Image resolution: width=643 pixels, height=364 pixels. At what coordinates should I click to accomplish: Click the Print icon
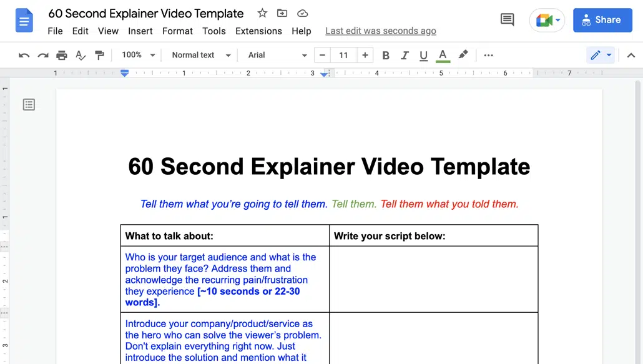[x=62, y=55]
